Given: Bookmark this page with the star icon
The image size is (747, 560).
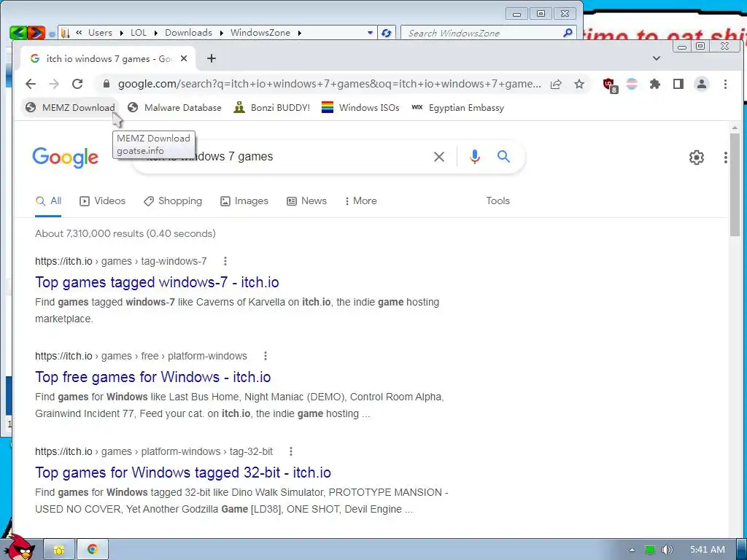Looking at the screenshot, I should tap(578, 85).
